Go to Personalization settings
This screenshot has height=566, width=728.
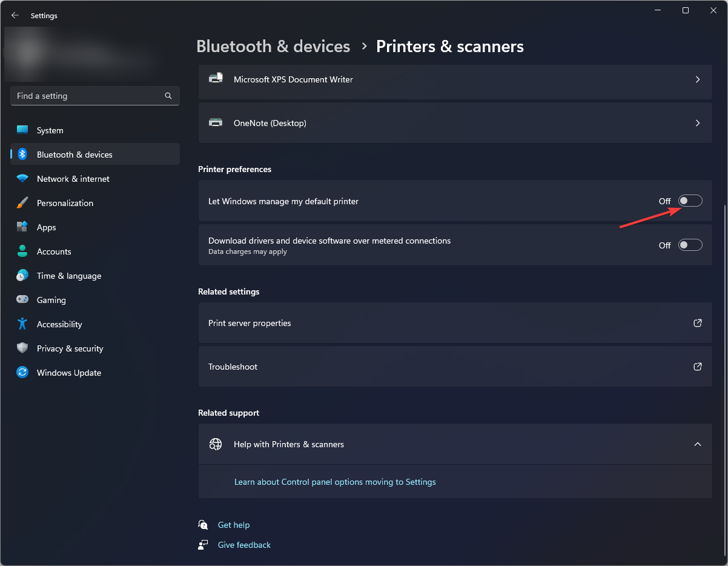95,203
